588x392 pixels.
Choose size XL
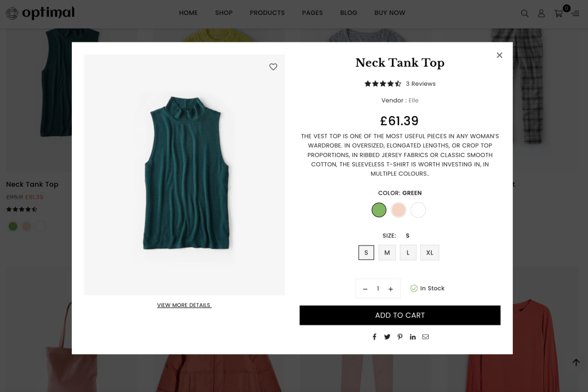click(429, 252)
